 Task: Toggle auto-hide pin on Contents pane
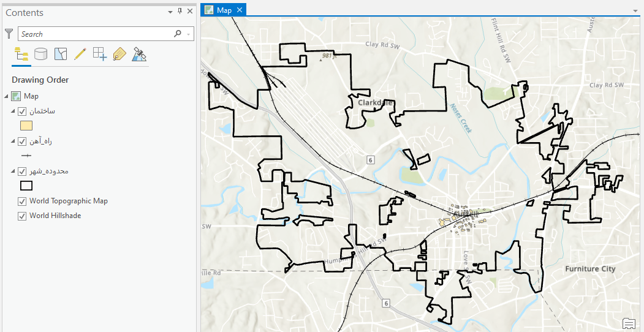pos(180,12)
